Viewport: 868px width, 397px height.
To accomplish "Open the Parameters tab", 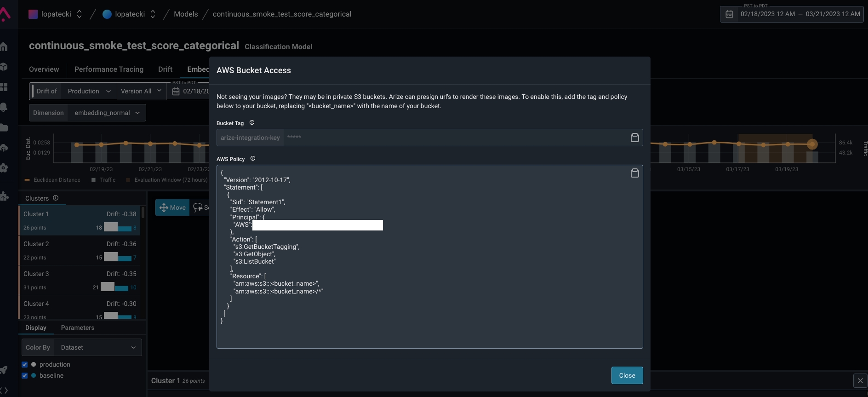I will point(77,328).
